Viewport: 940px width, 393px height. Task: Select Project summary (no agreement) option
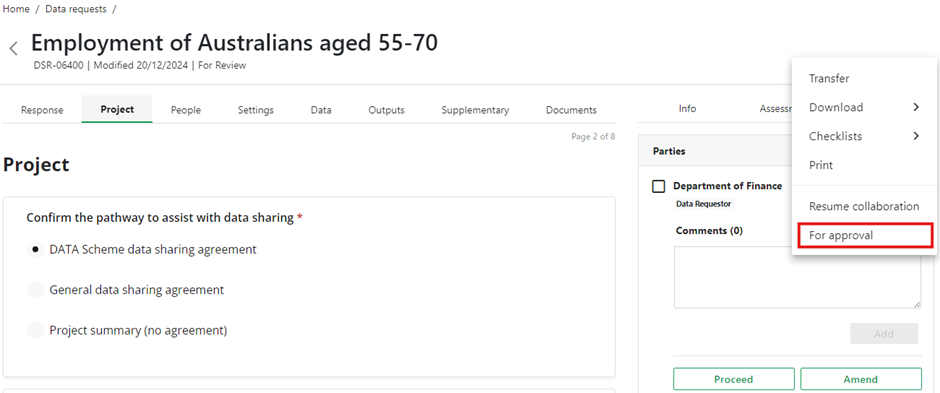click(35, 330)
